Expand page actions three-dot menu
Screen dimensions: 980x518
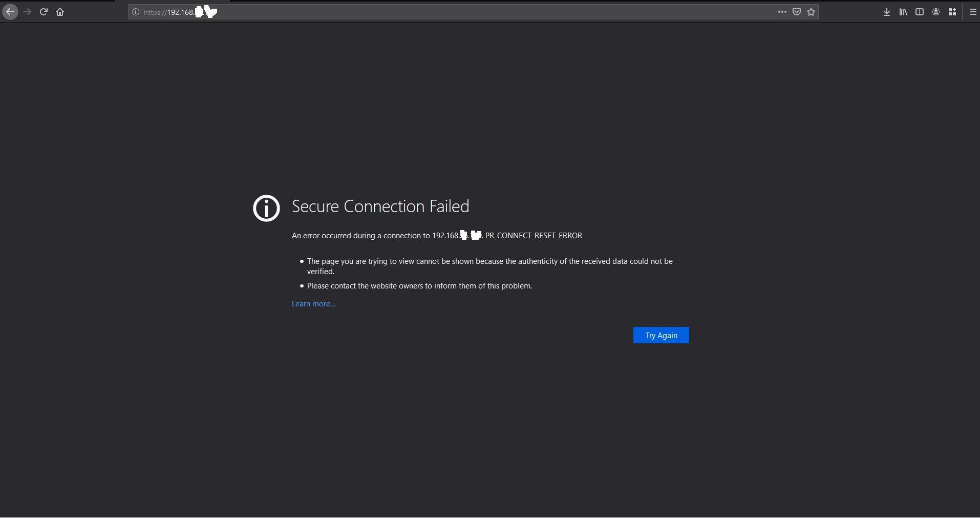[x=782, y=12]
